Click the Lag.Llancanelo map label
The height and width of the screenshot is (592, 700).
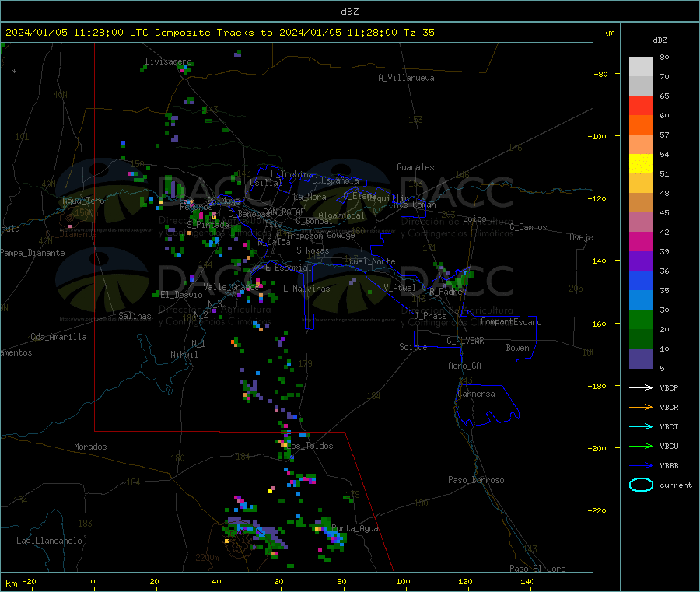coord(49,541)
